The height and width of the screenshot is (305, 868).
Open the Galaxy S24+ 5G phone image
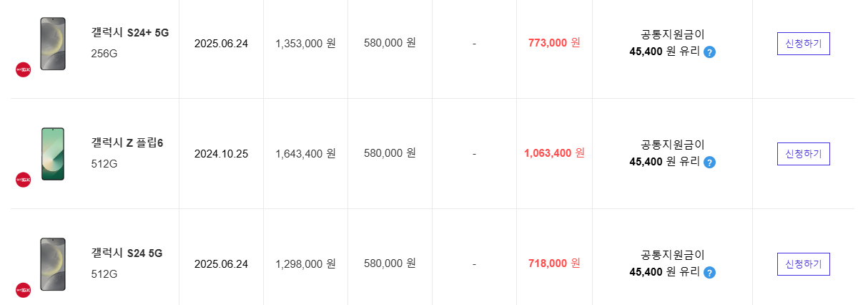53,44
